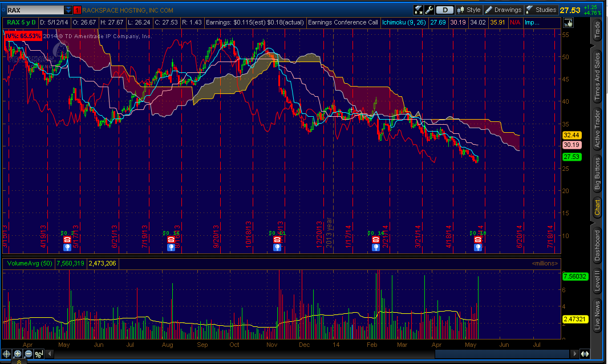Click the expand time axis icon
608x364 pixels.
tap(585, 354)
